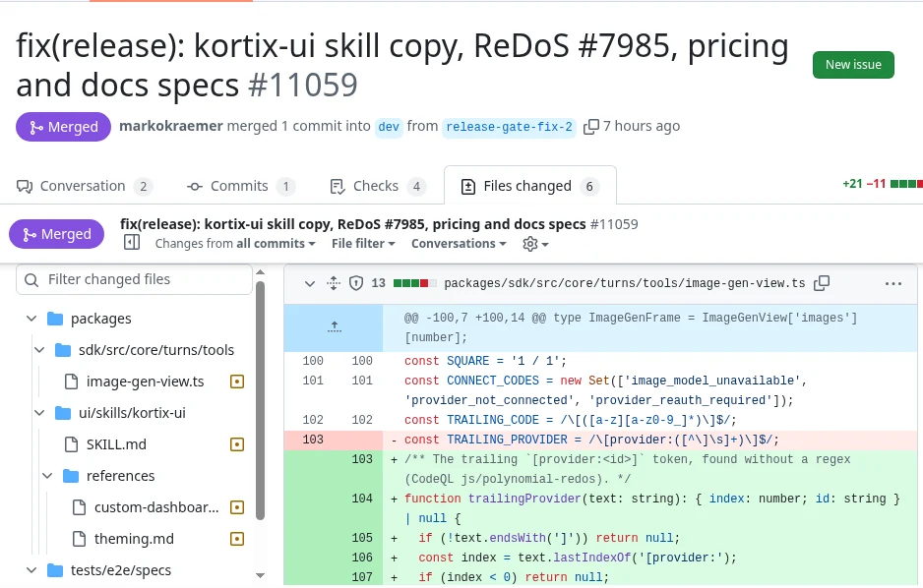
Task: Select SKILL.md in the file tree
Action: pyautogui.click(x=116, y=444)
